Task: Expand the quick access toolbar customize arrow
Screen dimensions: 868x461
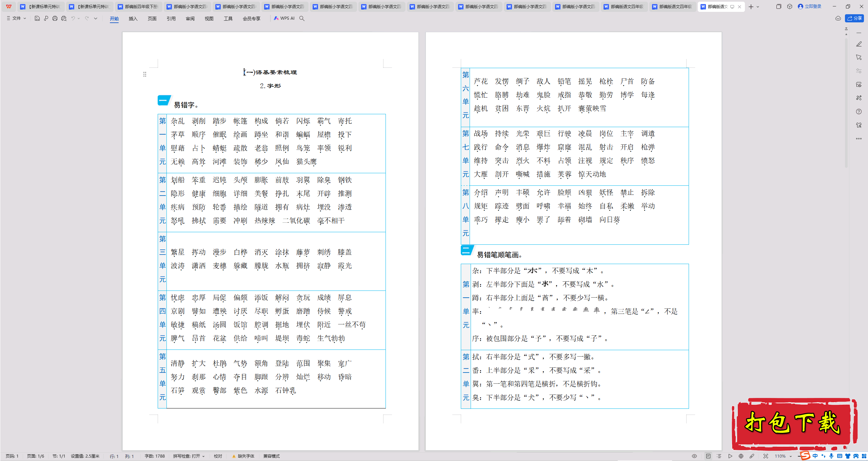Action: pos(96,18)
